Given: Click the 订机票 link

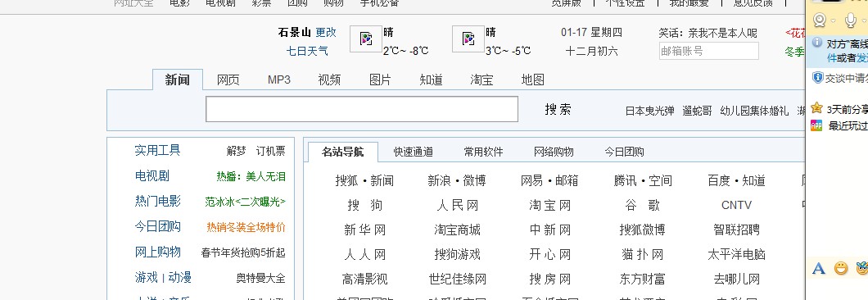Looking at the screenshot, I should [x=271, y=151].
